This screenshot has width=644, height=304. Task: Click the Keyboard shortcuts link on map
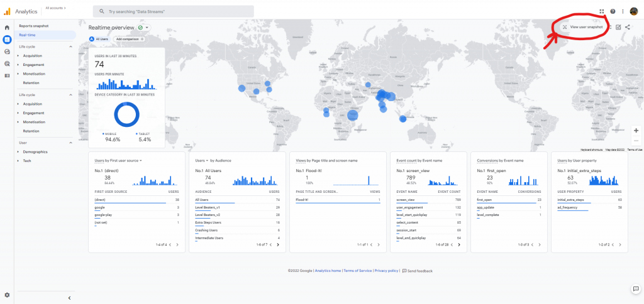tap(591, 149)
